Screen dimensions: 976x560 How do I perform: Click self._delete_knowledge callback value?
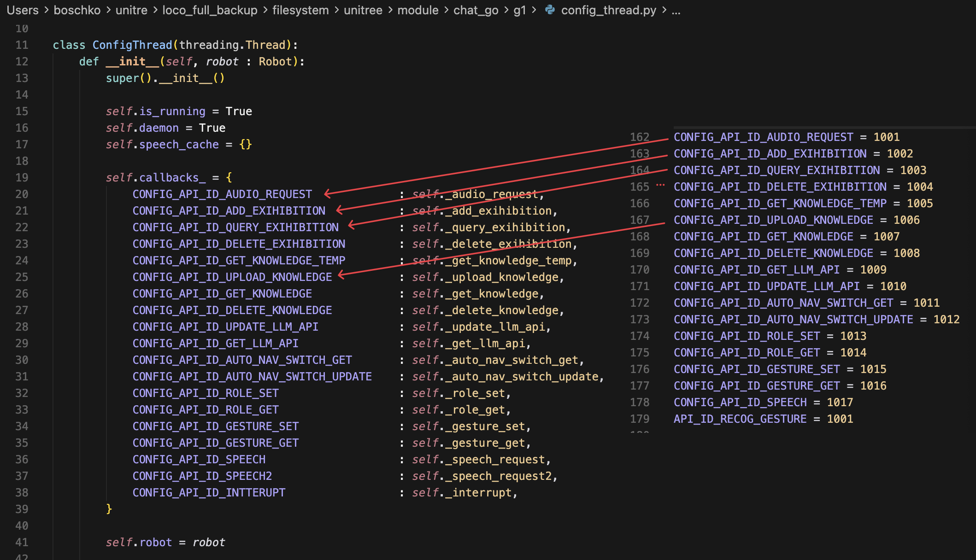485,310
